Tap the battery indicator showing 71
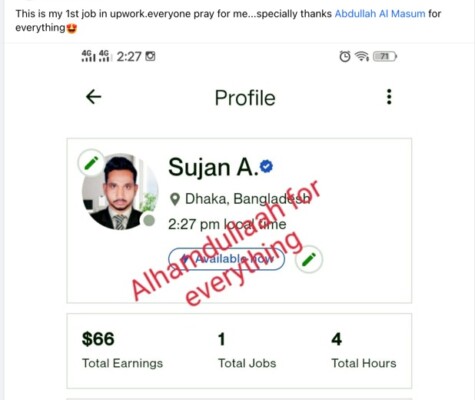This screenshot has height=400, width=475. [x=385, y=56]
